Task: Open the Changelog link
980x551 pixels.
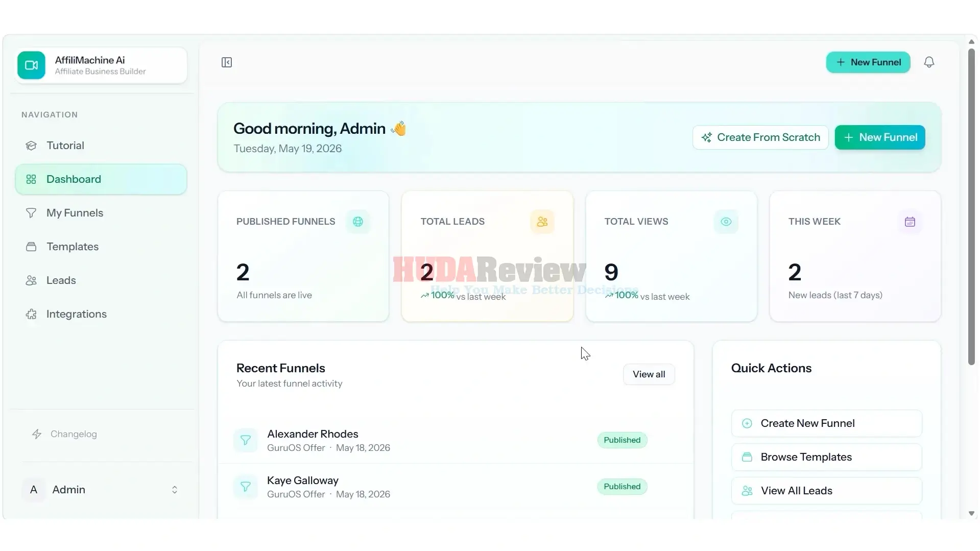Action: tap(64, 434)
